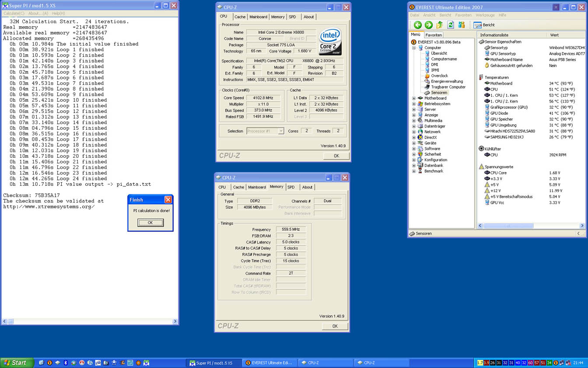Expand the Datenträger tree node
588x368 pixels.
click(413, 126)
